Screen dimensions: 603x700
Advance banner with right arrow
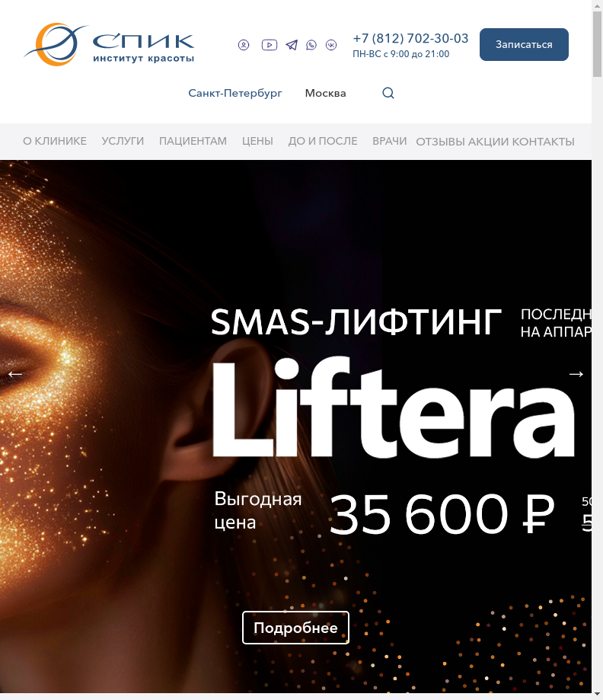576,374
